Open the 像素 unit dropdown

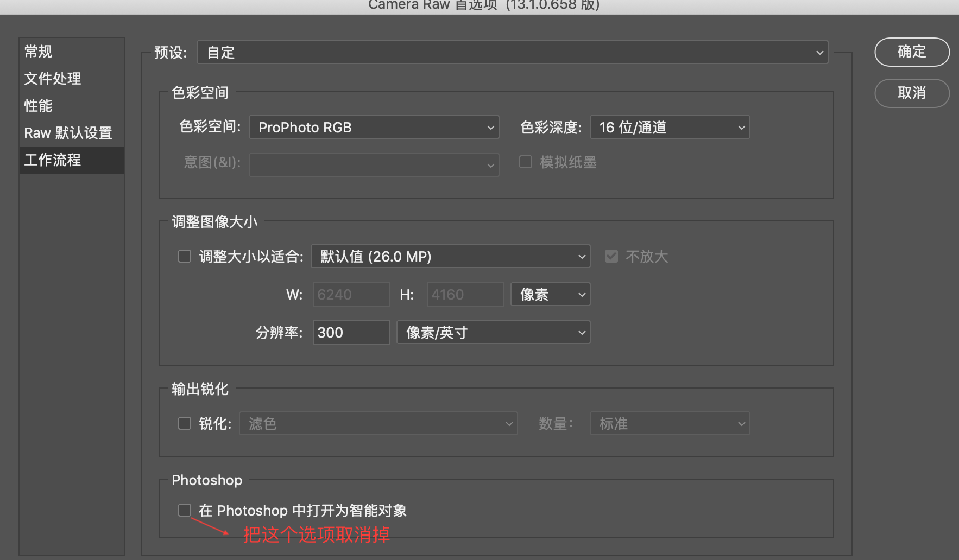pos(550,295)
